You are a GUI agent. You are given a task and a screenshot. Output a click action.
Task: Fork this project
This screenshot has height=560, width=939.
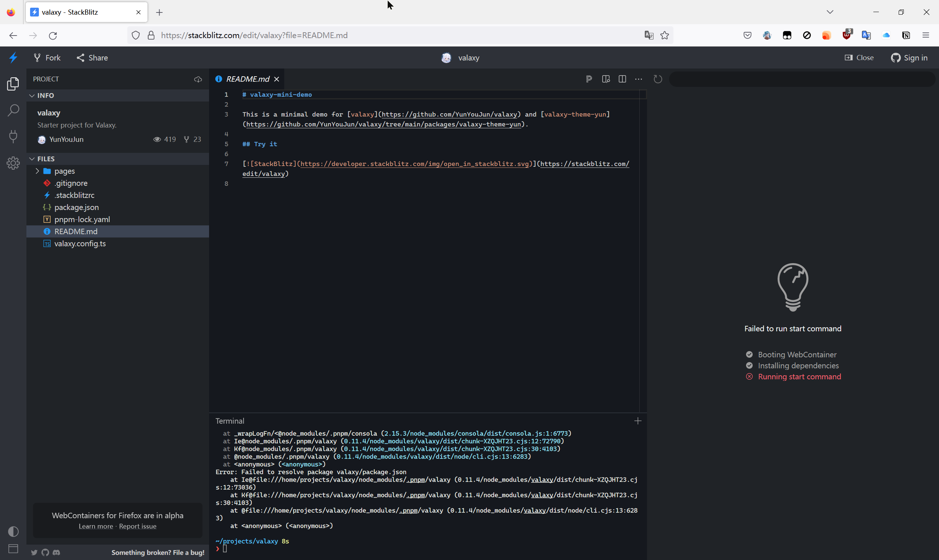click(47, 58)
